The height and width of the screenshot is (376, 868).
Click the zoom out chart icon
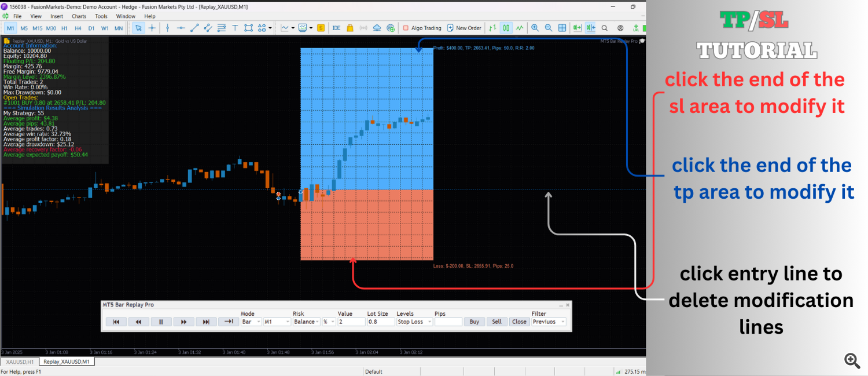[548, 28]
